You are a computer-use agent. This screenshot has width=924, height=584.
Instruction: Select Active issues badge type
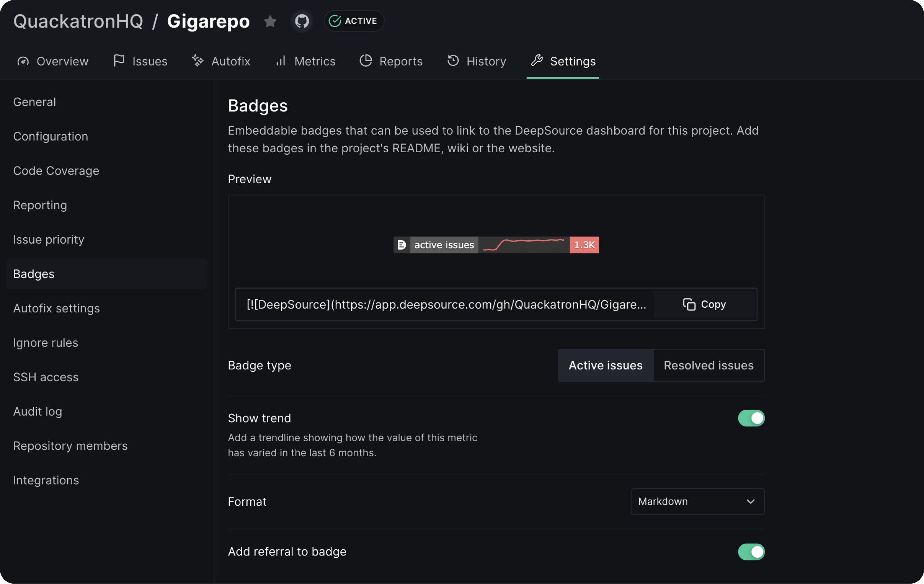point(605,365)
